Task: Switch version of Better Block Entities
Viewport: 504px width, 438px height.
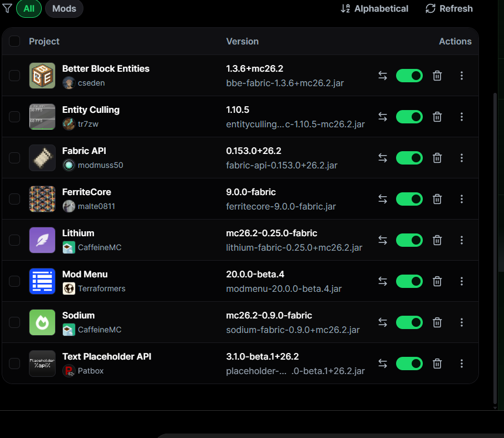Action: coord(383,76)
